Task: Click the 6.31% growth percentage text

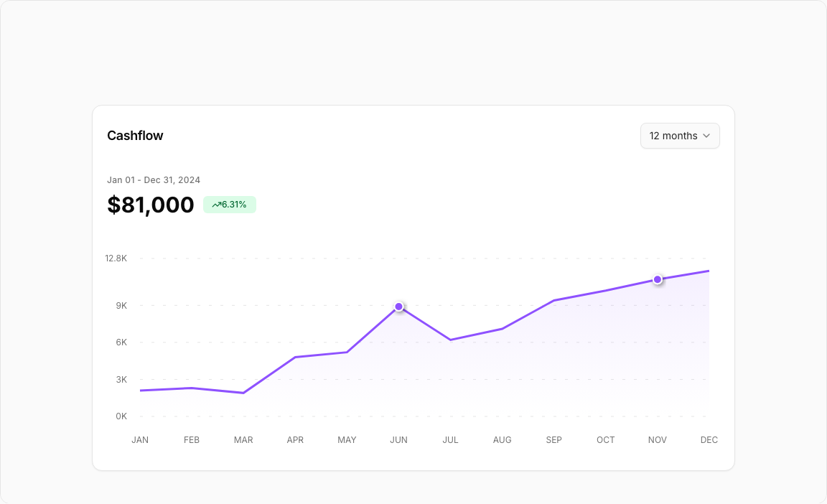Action: coord(234,205)
